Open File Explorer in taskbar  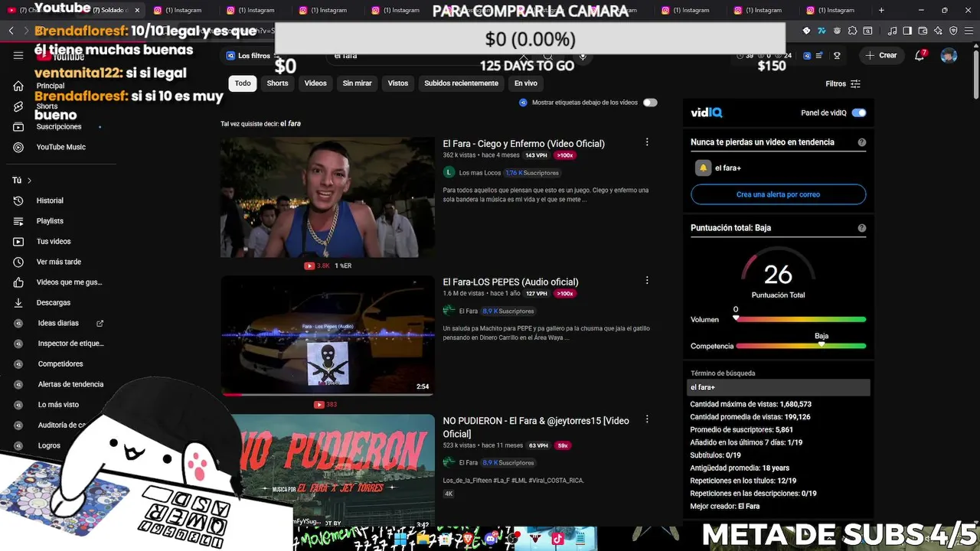click(423, 539)
